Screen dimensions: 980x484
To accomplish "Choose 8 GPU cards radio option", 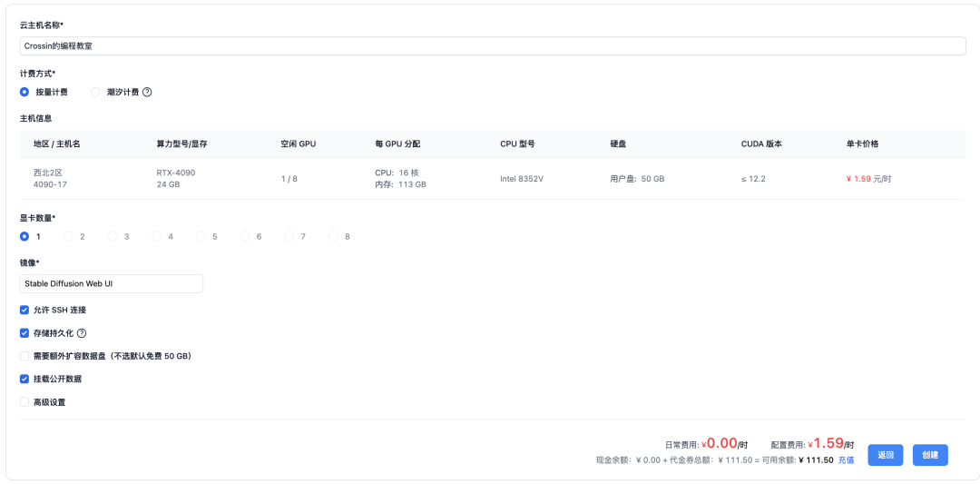I will (333, 236).
